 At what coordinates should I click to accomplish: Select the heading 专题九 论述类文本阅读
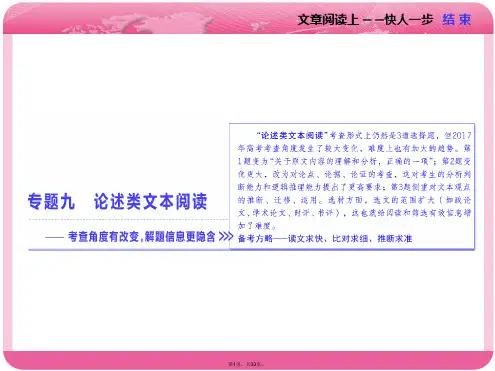point(117,201)
